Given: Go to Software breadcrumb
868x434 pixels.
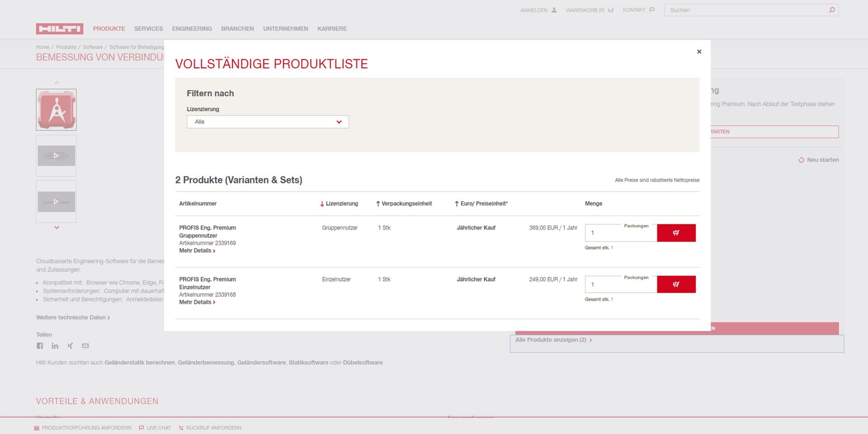Looking at the screenshot, I should pyautogui.click(x=93, y=47).
